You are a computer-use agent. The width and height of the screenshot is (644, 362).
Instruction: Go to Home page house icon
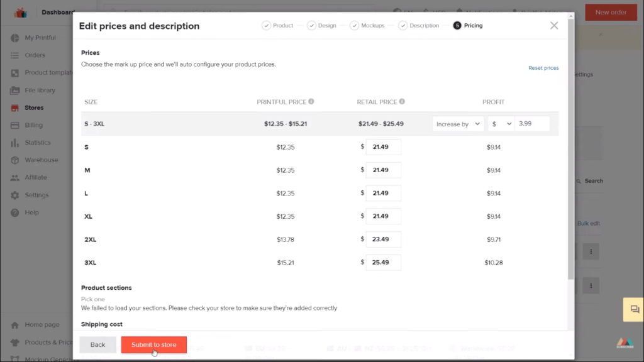(x=15, y=325)
